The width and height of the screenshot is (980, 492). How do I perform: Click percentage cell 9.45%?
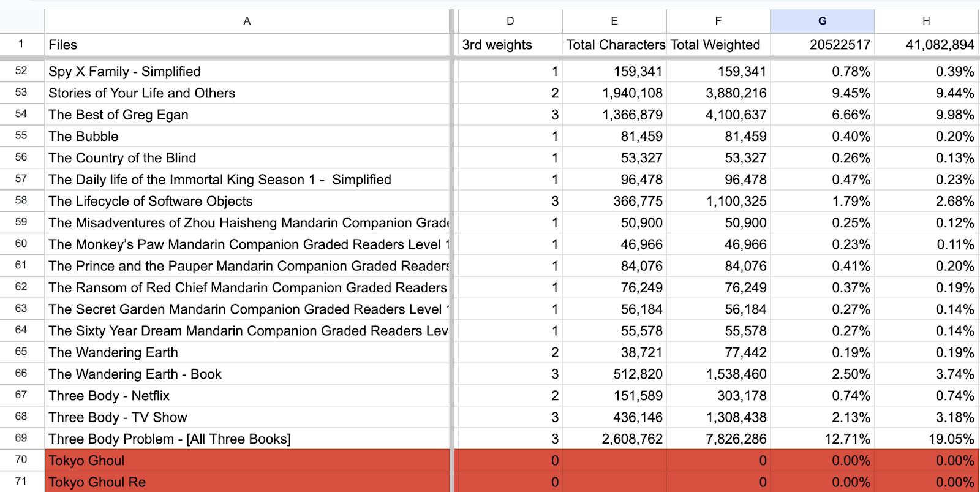pyautogui.click(x=823, y=93)
